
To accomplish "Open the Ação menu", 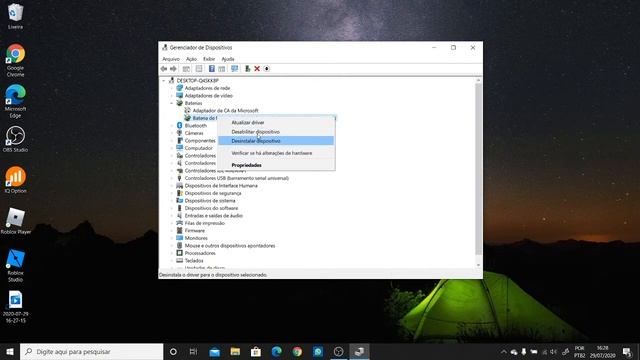I will coord(191,59).
